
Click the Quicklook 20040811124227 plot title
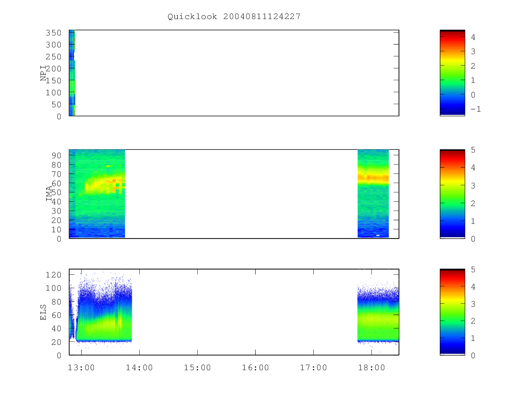234,16
